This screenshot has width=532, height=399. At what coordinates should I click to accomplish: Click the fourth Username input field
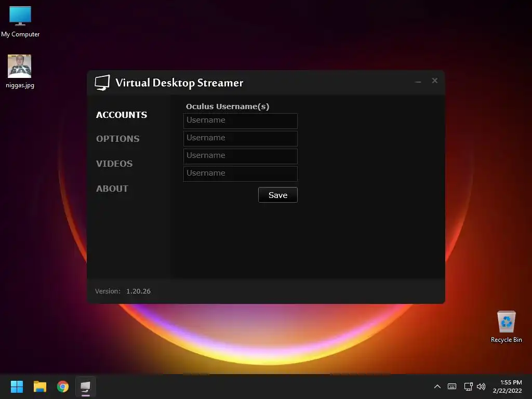tap(241, 174)
